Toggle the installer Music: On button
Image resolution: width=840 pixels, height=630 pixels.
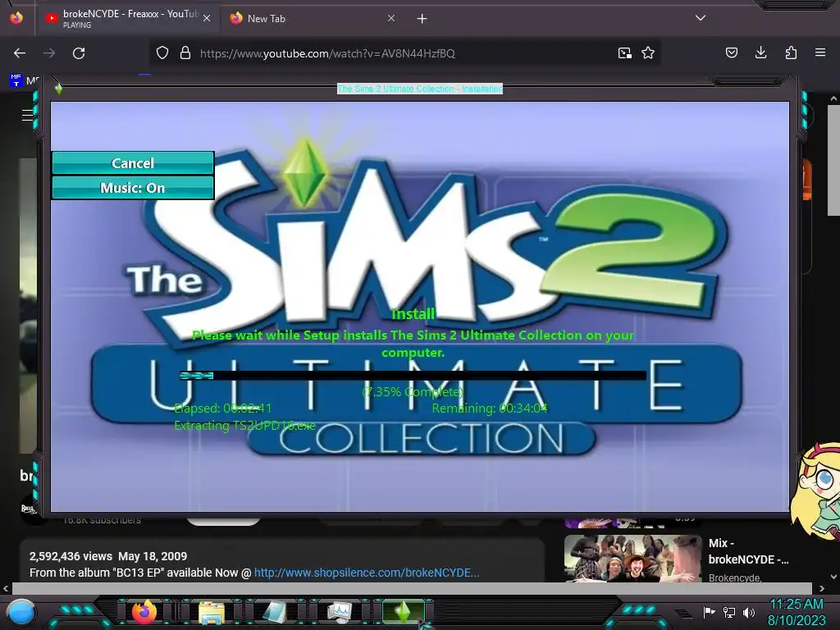133,188
